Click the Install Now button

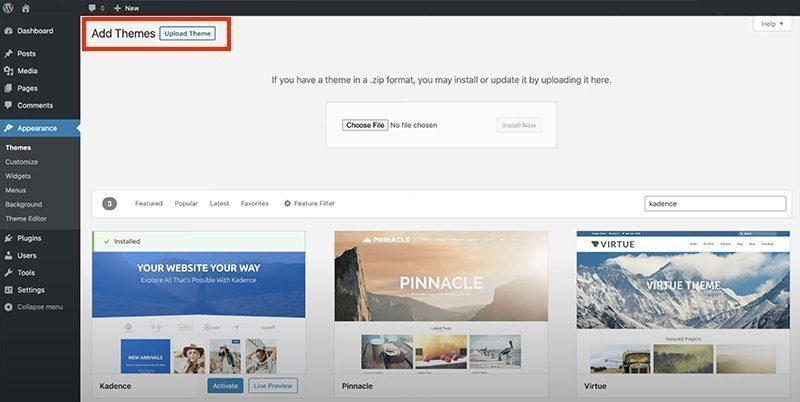(x=519, y=125)
